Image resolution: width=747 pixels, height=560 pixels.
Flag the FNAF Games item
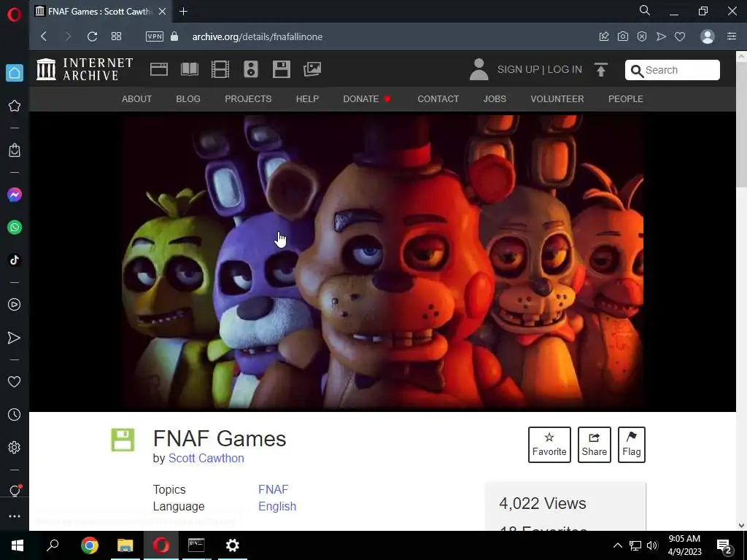pyautogui.click(x=631, y=445)
